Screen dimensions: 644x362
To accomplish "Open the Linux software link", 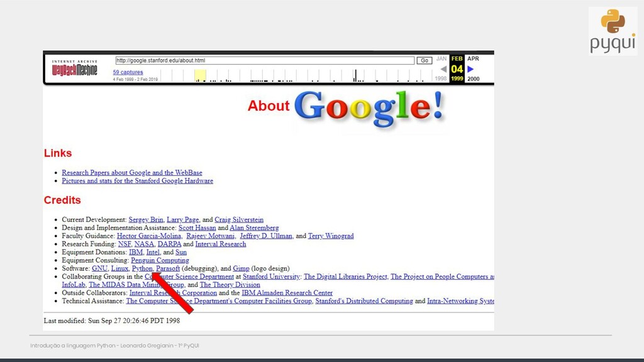I will (x=119, y=268).
